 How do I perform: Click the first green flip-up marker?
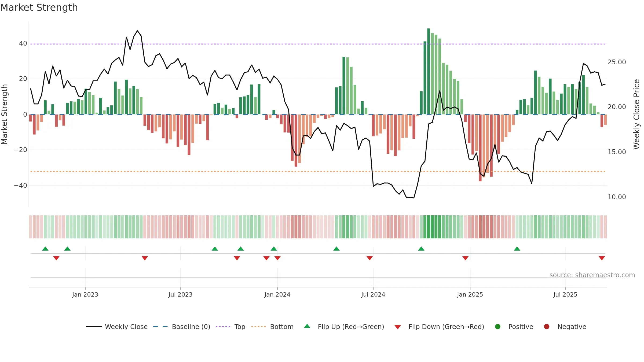(x=45, y=249)
